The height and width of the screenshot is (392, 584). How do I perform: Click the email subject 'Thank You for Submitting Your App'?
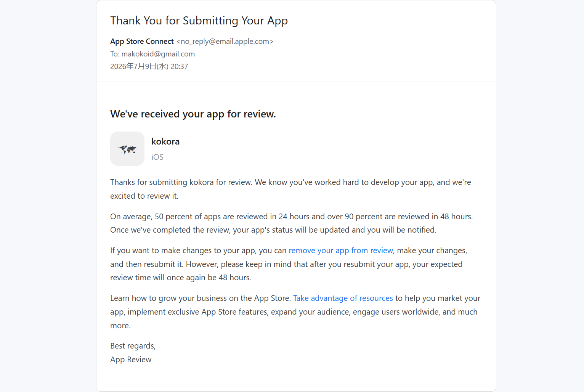coord(199,21)
